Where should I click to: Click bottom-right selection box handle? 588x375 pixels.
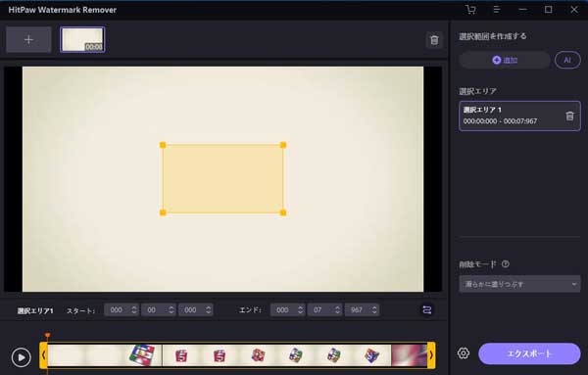283,212
